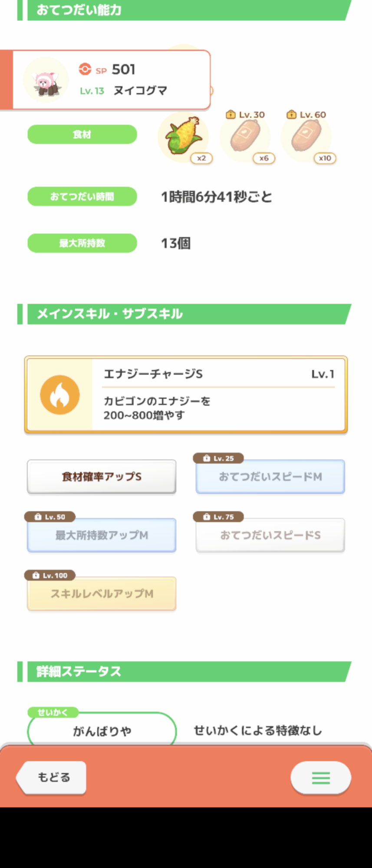The height and width of the screenshot is (868, 372).
Task: Select the locked おてつだいスピードM skill
Action: point(270,477)
